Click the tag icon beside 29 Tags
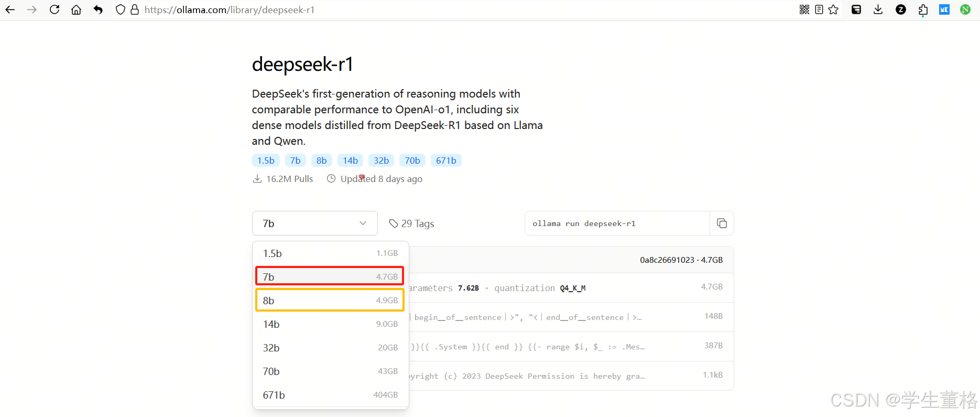Image resolution: width=980 pixels, height=417 pixels. [394, 223]
